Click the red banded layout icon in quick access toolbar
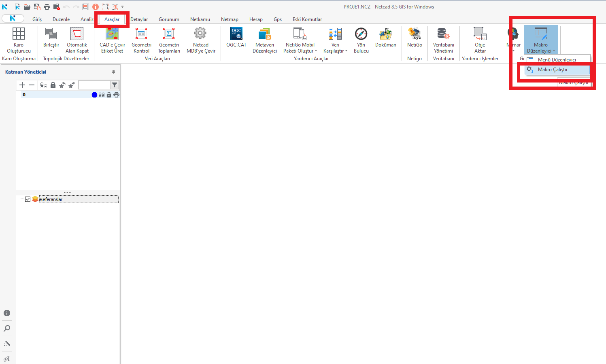Screen dimensions: 606x364 click(x=85, y=7)
